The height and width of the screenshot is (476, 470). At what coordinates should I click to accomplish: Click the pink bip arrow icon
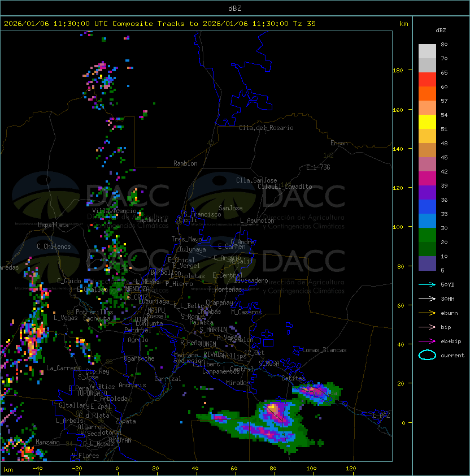[x=427, y=327]
